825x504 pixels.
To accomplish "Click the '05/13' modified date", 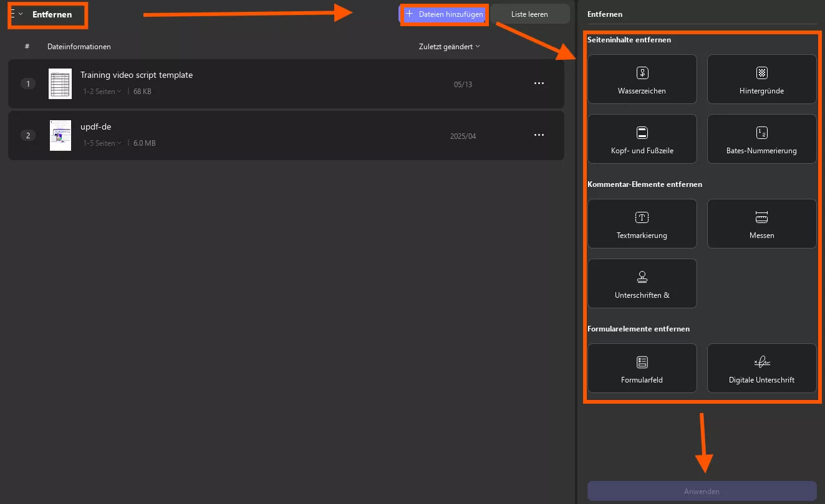I will 463,85.
